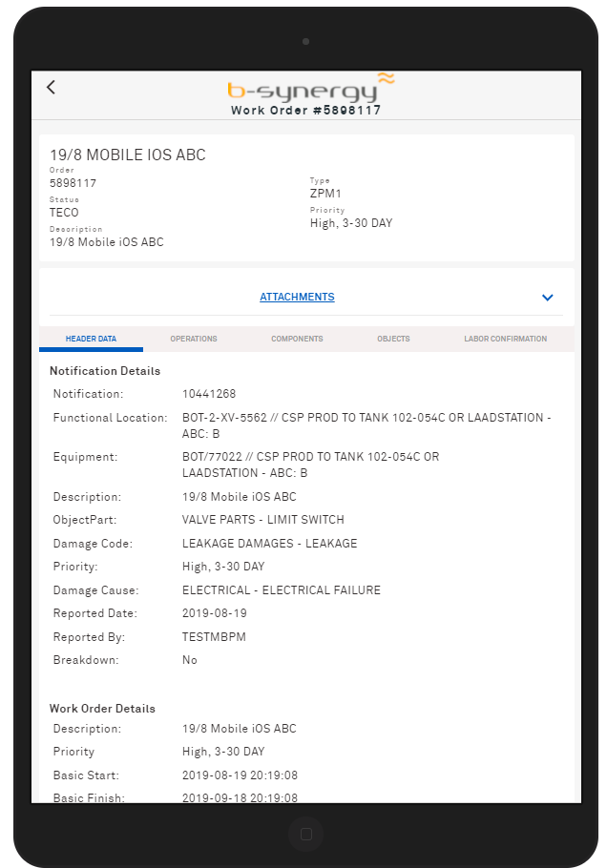Click the equipment BOT/77022 value
607x868 pixels.
pyautogui.click(x=311, y=465)
